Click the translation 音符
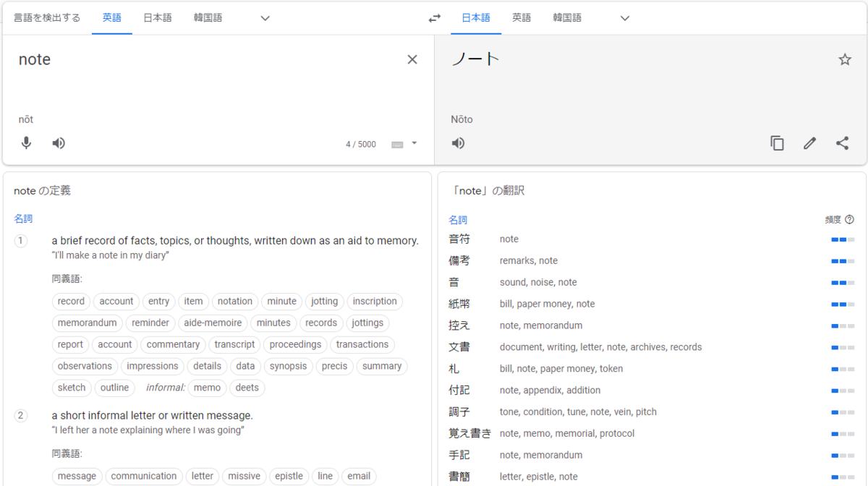 (459, 239)
